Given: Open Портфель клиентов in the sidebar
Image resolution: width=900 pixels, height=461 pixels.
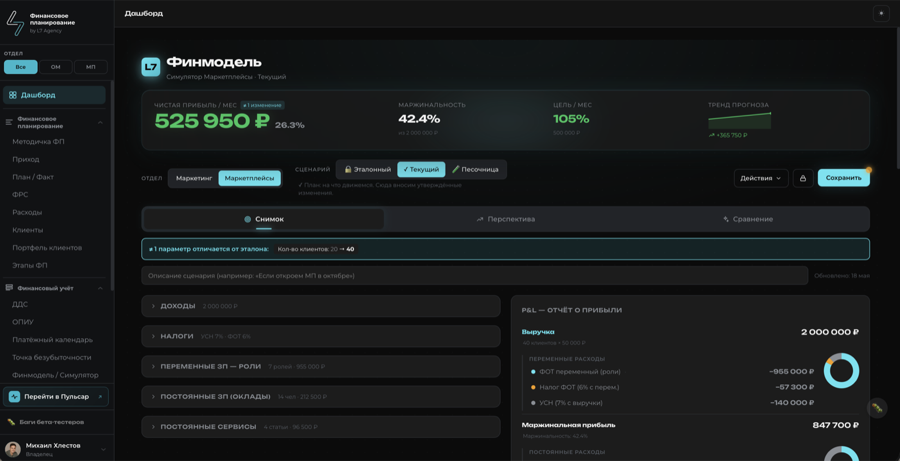Looking at the screenshot, I should [x=47, y=248].
